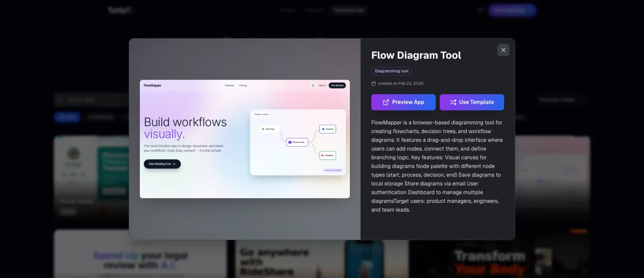
Task: Click the calendar icon beside created date
Action: pos(373,83)
